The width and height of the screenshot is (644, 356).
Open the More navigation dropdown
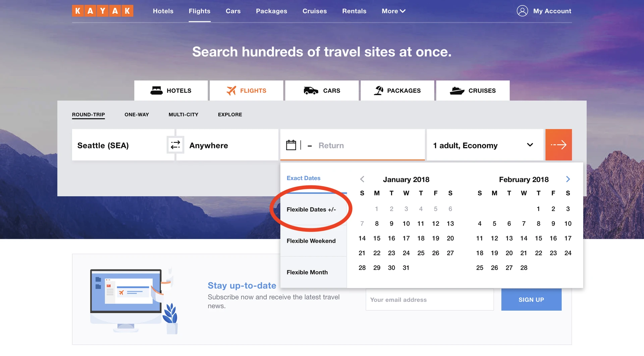393,11
